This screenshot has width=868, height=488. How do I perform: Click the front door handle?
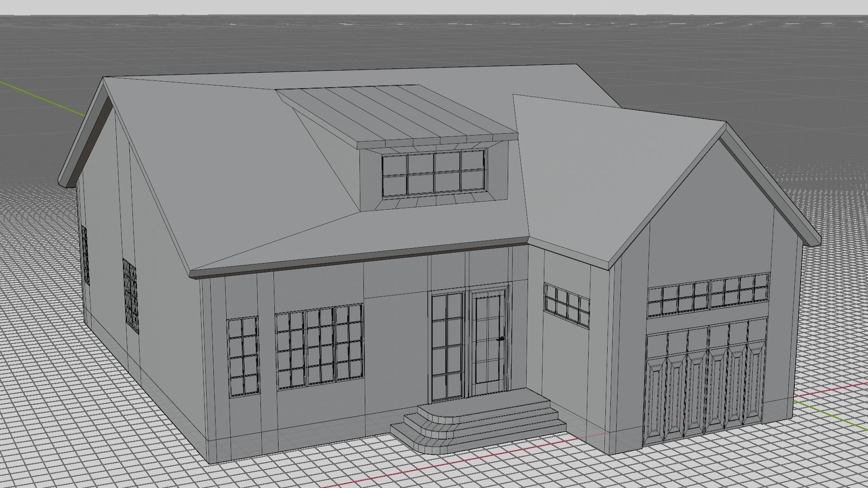[x=501, y=339]
